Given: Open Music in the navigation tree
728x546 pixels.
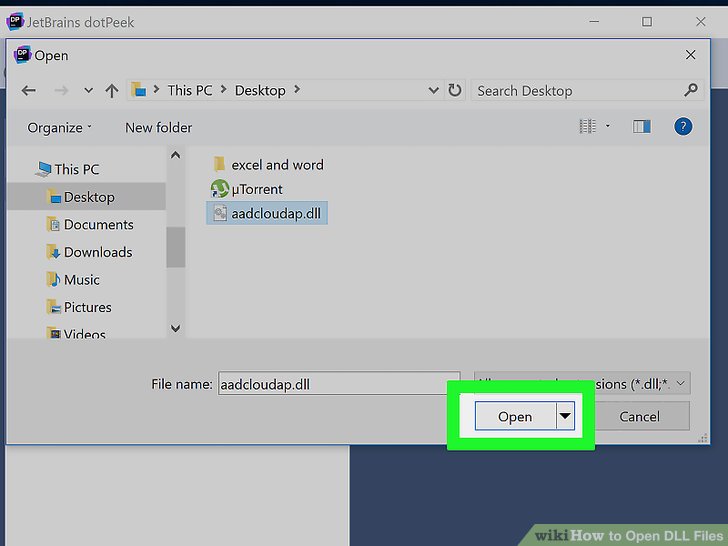Looking at the screenshot, I should [x=73, y=280].
